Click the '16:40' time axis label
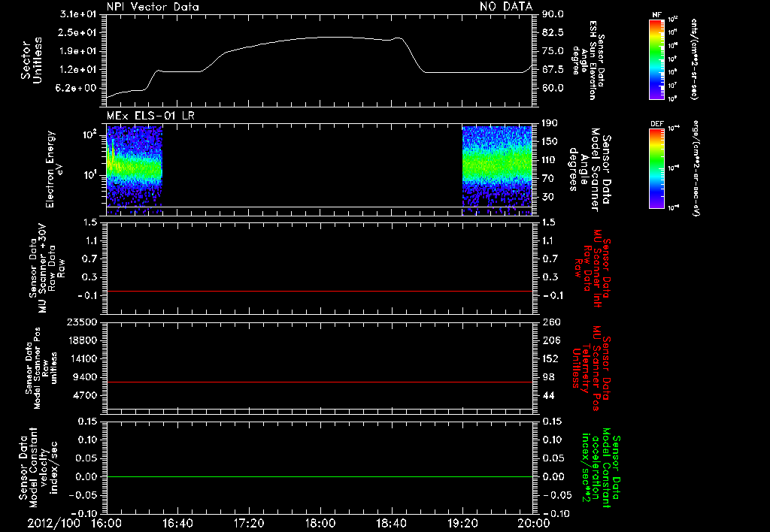This screenshot has height=532, width=770. 177,523
